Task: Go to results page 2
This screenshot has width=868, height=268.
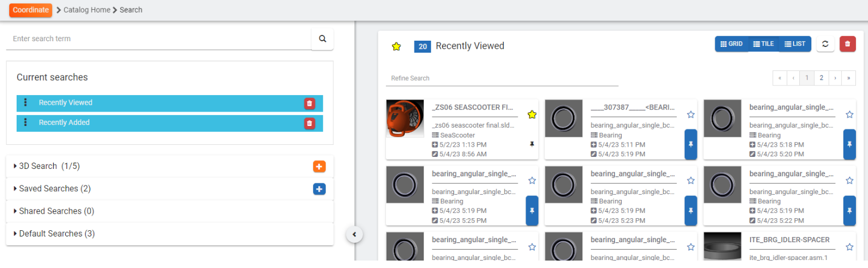Action: click(821, 78)
